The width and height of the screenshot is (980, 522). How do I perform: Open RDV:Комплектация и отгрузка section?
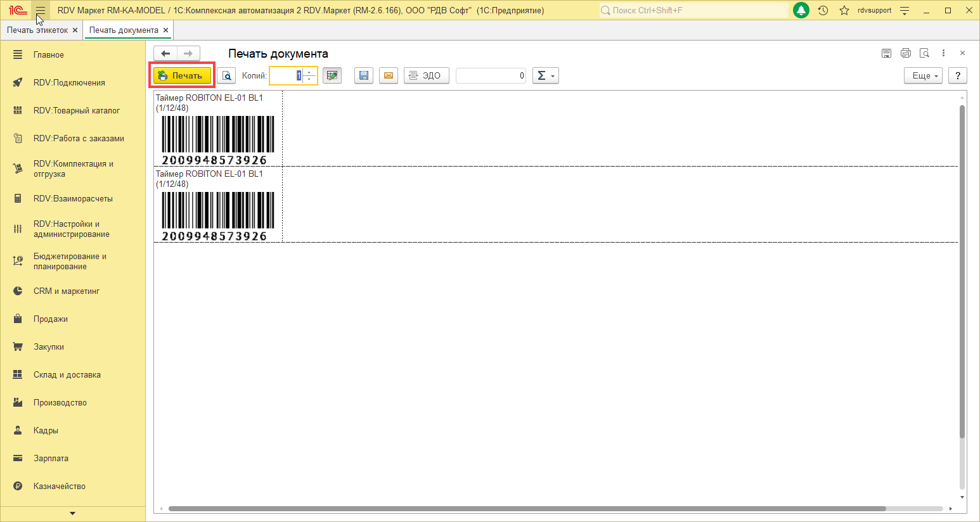coord(73,169)
